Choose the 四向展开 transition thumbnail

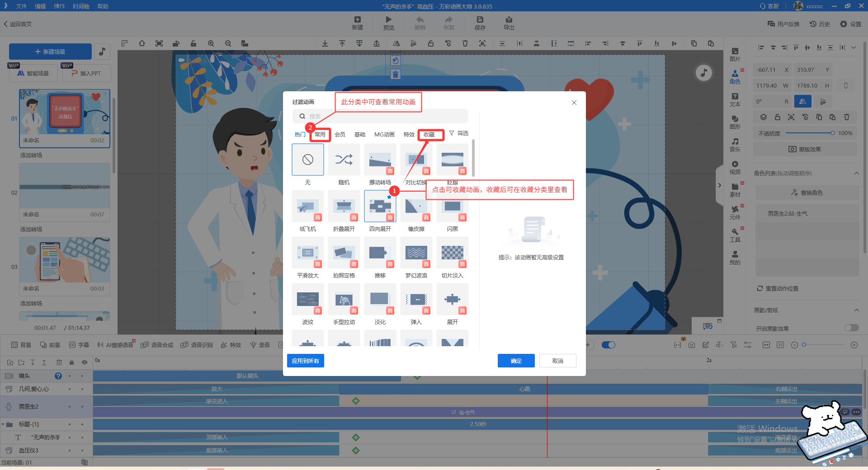380,207
